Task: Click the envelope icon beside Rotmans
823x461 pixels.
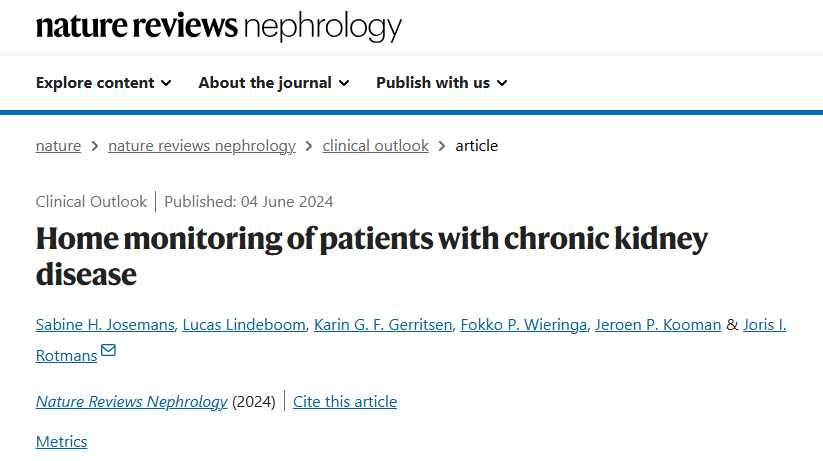Action: [108, 350]
